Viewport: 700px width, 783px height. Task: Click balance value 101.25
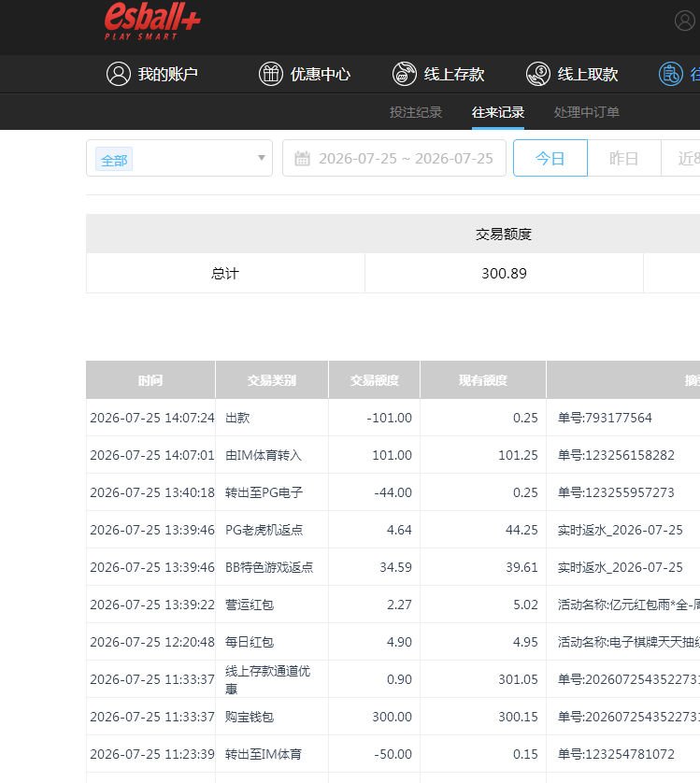pos(518,455)
